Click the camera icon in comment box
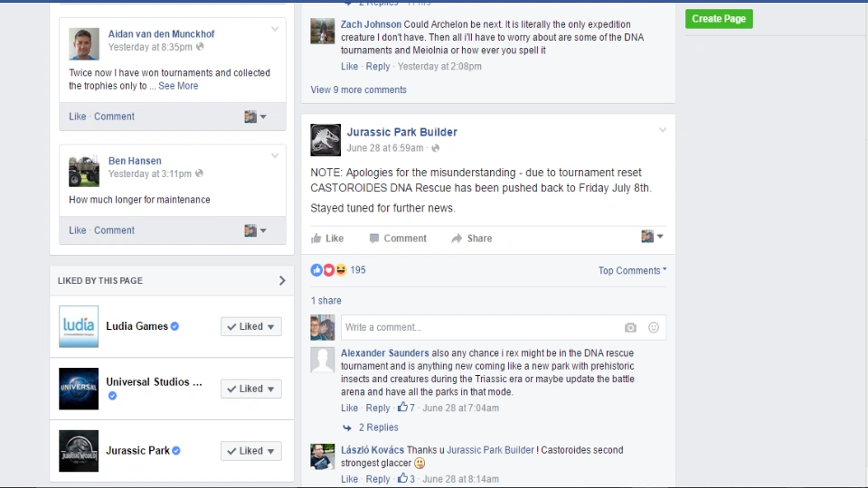This screenshot has height=488, width=868. (x=630, y=327)
